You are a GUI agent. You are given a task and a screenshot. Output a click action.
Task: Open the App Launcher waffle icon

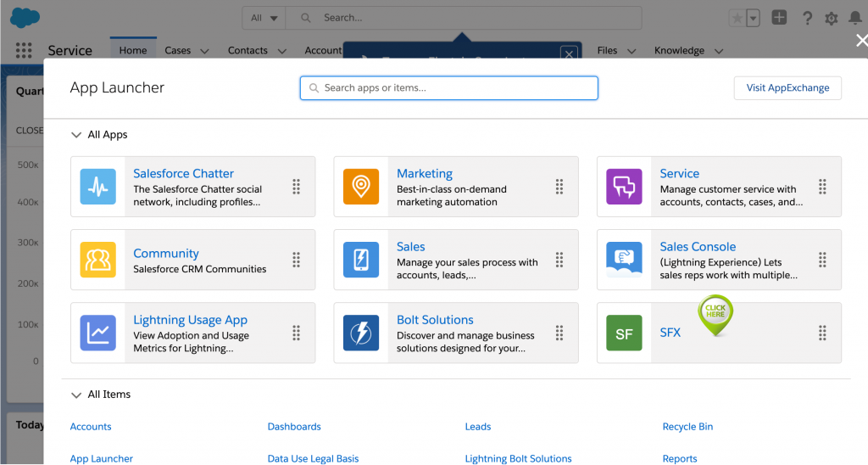(23, 50)
